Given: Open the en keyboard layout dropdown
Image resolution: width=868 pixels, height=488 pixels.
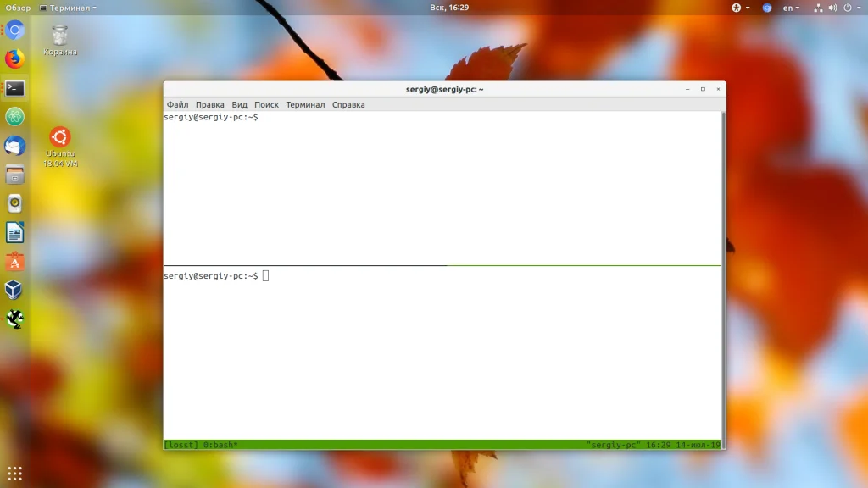Looking at the screenshot, I should pyautogui.click(x=791, y=8).
